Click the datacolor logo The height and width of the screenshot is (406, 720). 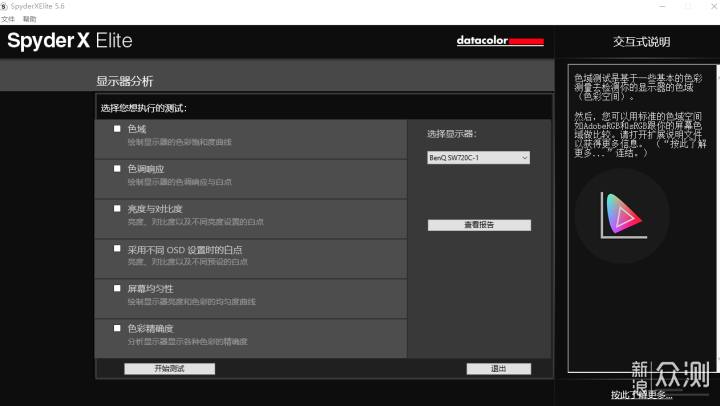500,40
